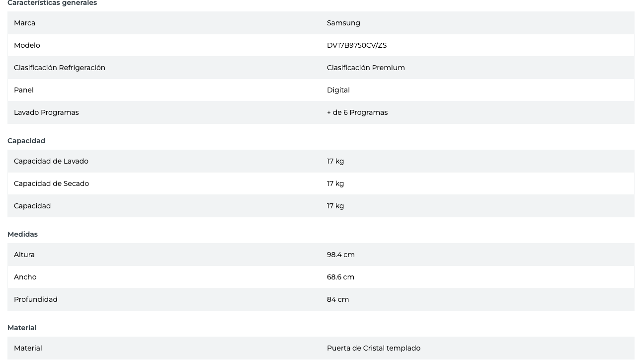Select the 84 cm depth value
Viewport: 644px width, 360px height.
coord(338,299)
